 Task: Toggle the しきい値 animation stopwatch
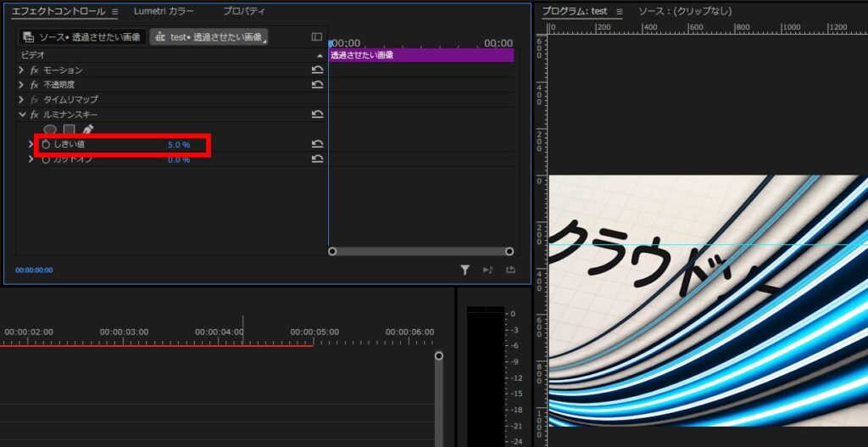46,145
